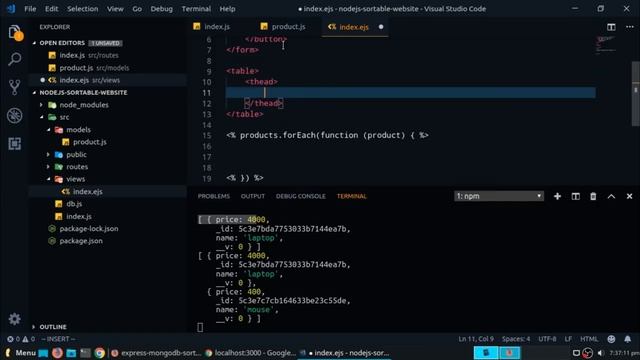Expand the node_modules folder
This screenshot has height=360, width=640.
tap(41, 105)
